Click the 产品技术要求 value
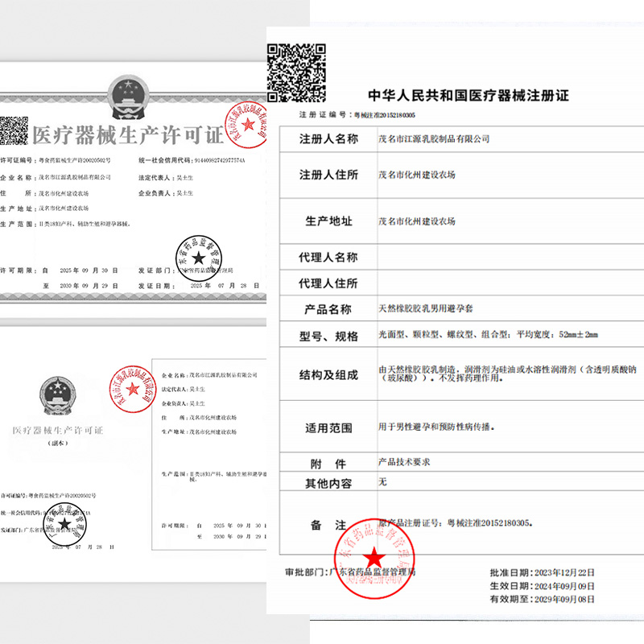Screen dimensions: 644x644 pos(404,462)
